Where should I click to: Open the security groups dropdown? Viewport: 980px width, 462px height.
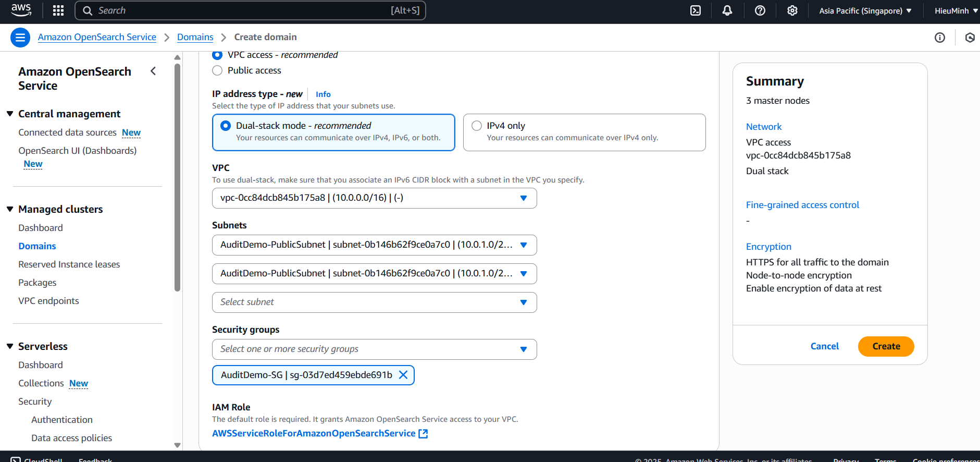374,349
